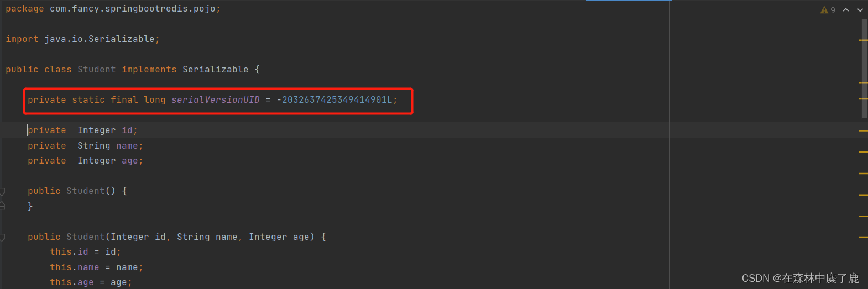This screenshot has width=868, height=289.
Task: Click the topmost yellow warning stripe mark
Action: [x=863, y=40]
